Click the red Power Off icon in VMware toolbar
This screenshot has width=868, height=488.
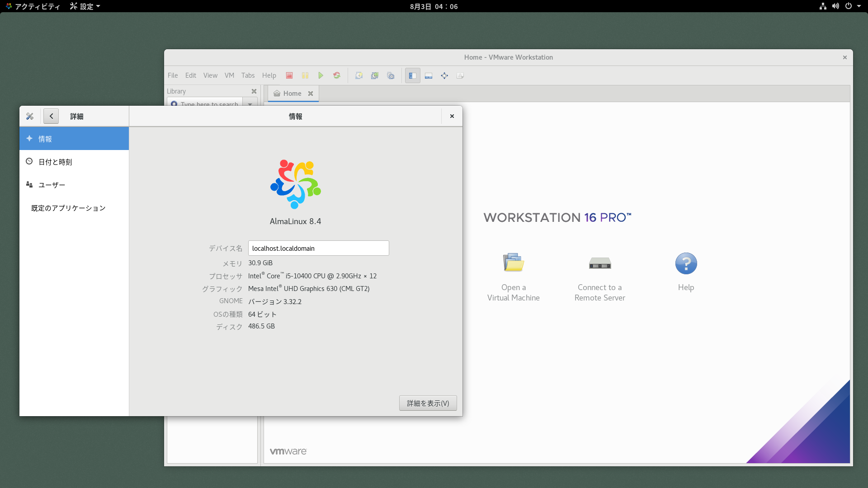pyautogui.click(x=289, y=75)
